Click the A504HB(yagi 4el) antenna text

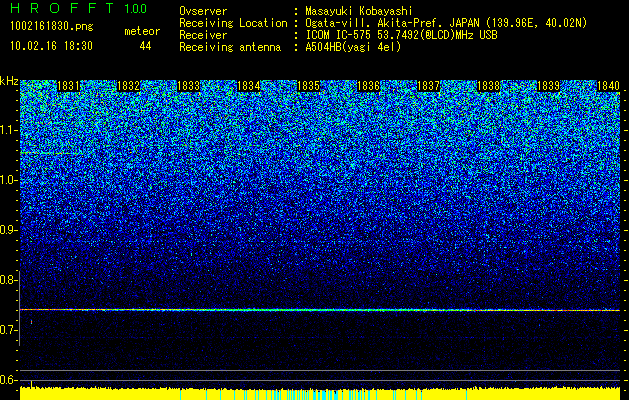click(353, 47)
